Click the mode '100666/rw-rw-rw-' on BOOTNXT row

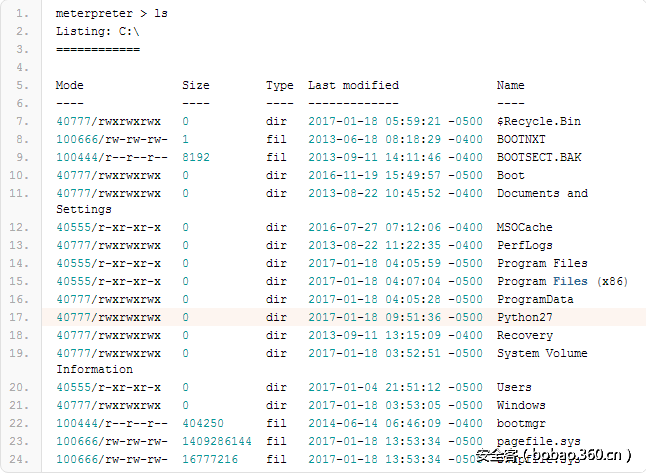tap(112, 139)
